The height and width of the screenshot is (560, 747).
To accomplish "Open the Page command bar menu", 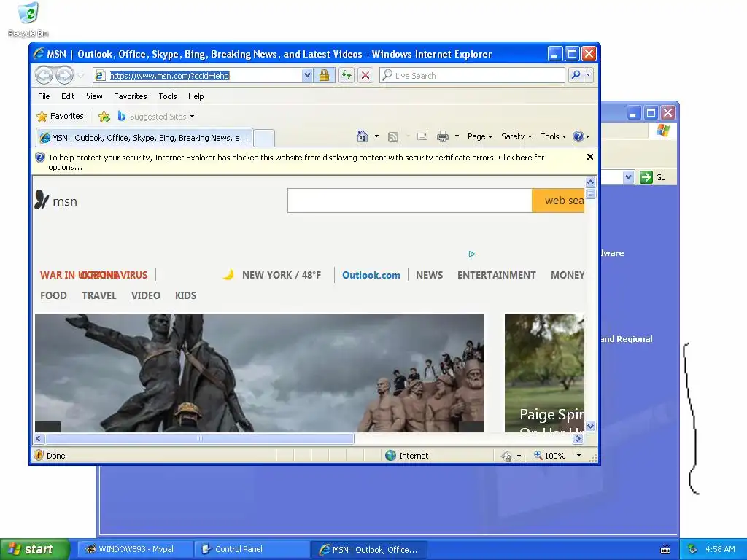I will pos(480,136).
